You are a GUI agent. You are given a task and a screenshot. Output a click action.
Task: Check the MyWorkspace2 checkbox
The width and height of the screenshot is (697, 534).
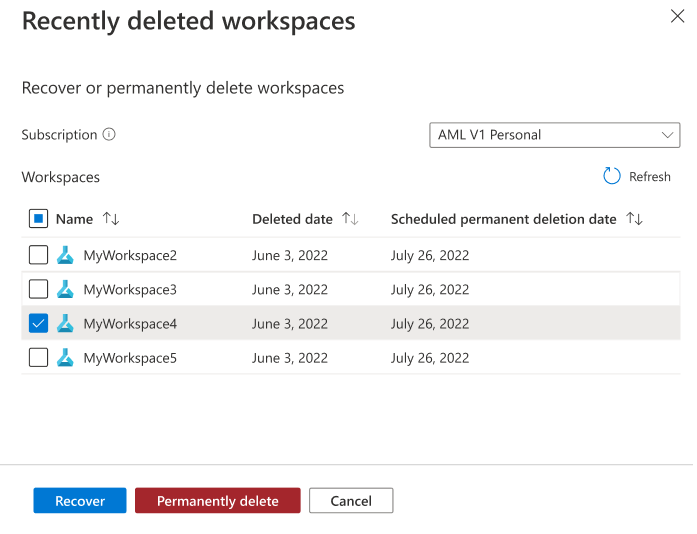pos(38,255)
